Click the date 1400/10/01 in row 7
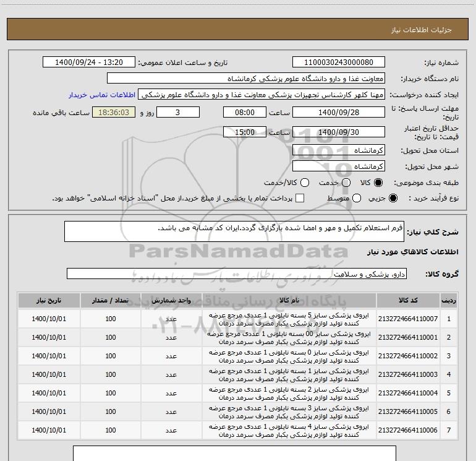Screen dimensions: 476x461 pyautogui.click(x=49, y=430)
